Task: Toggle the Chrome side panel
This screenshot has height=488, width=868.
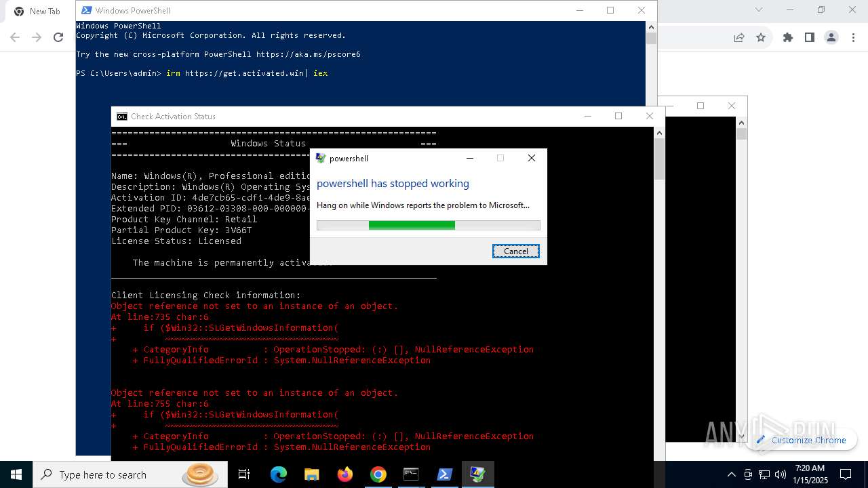Action: [810, 38]
